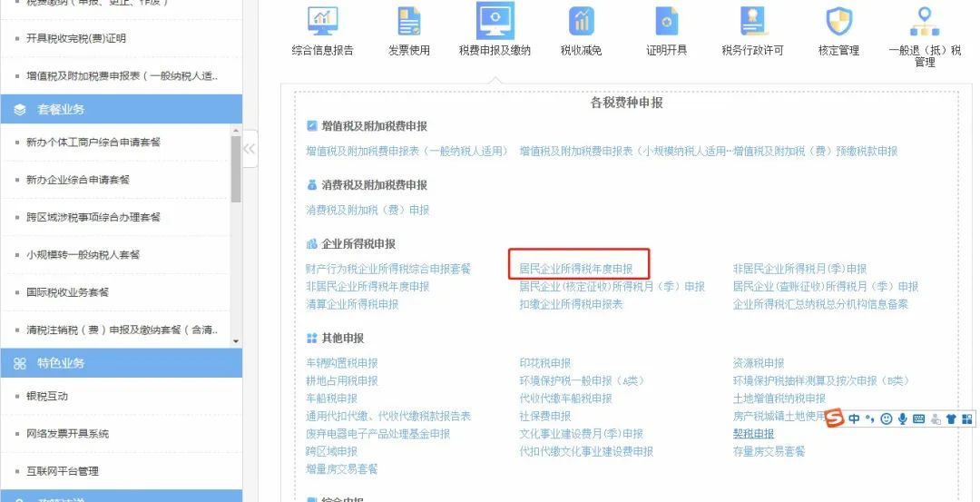The height and width of the screenshot is (502, 980).
Task: Open 耕地占用税申报 link
Action: [x=342, y=380]
